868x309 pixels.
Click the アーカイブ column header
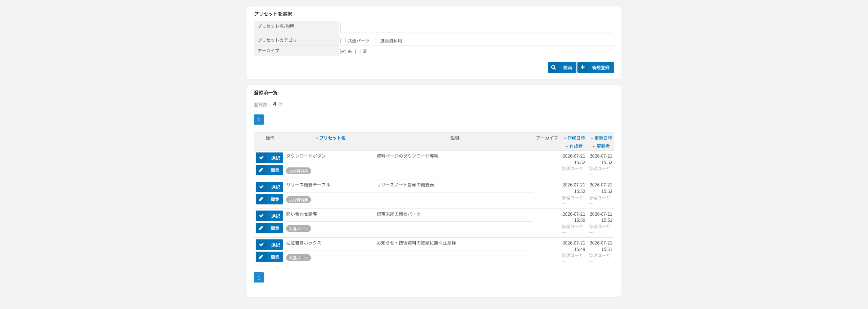(547, 138)
